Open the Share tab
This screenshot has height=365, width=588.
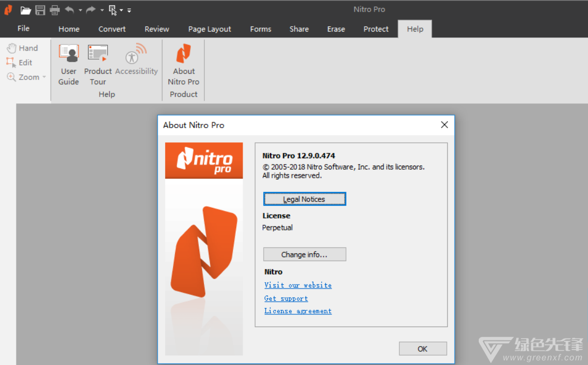tap(299, 29)
